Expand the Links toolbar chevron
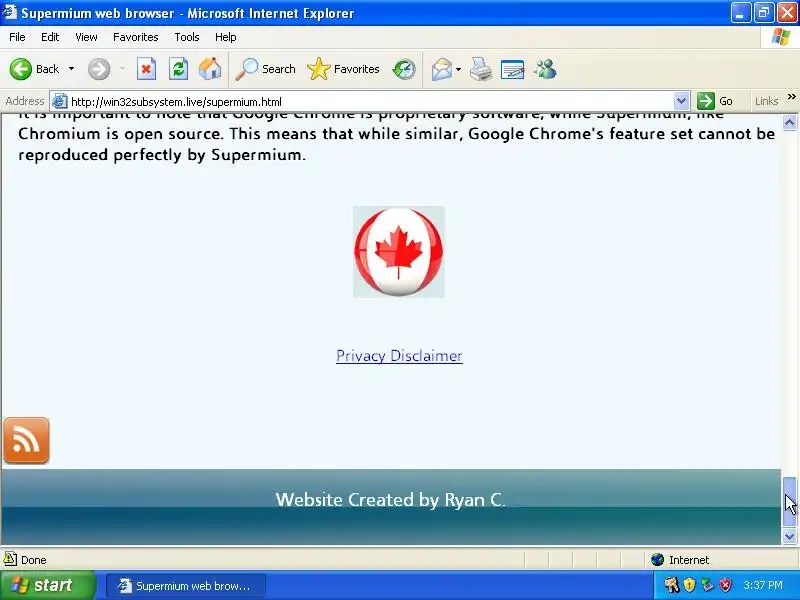800x600 pixels. click(x=791, y=97)
